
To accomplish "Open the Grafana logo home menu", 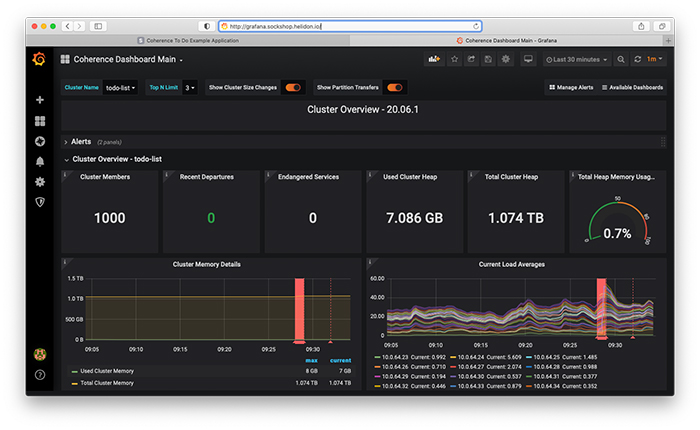I will point(39,59).
